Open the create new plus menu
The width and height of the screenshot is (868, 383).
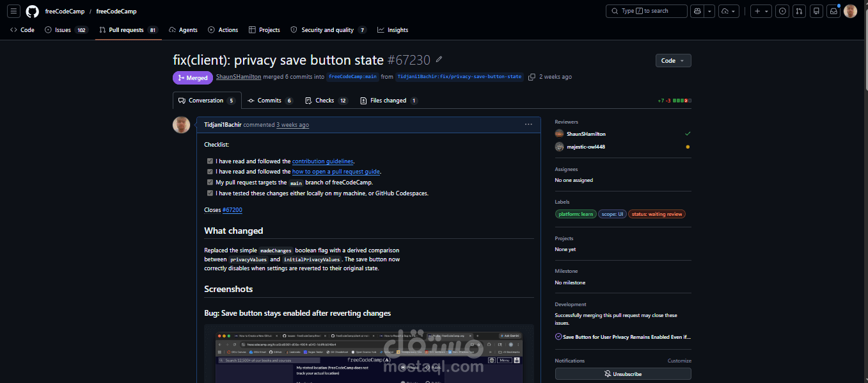tap(761, 11)
